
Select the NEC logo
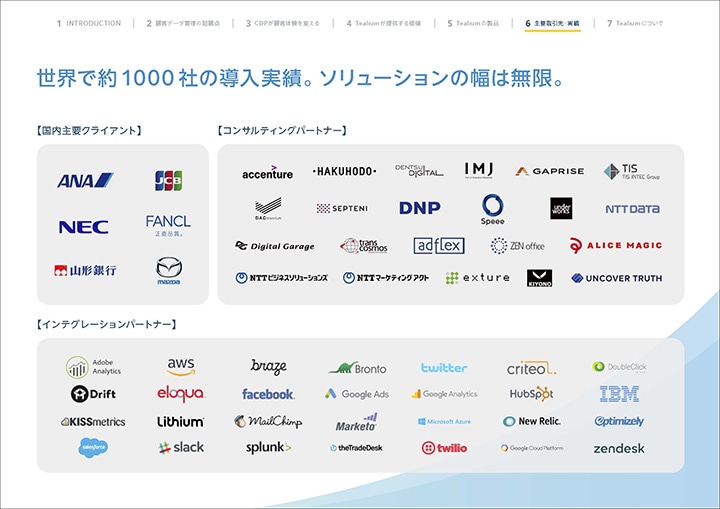pyautogui.click(x=84, y=227)
